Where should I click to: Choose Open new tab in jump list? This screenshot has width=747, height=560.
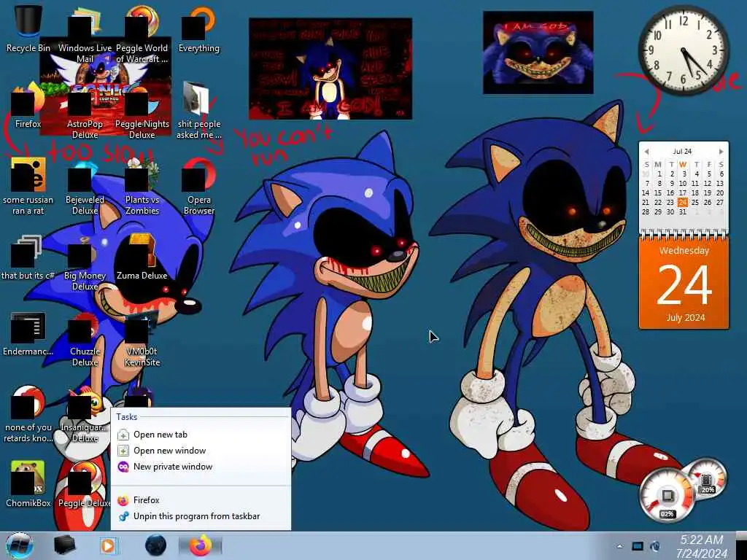pyautogui.click(x=201, y=435)
